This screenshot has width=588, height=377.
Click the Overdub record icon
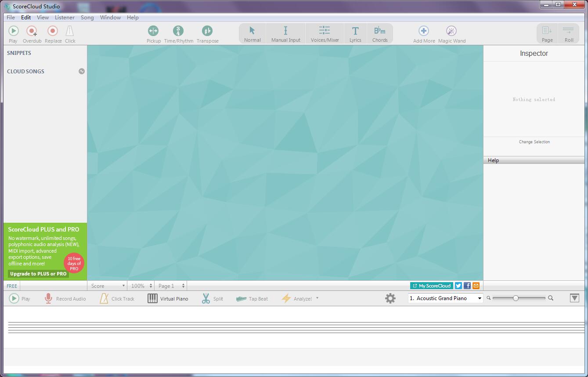pos(32,31)
